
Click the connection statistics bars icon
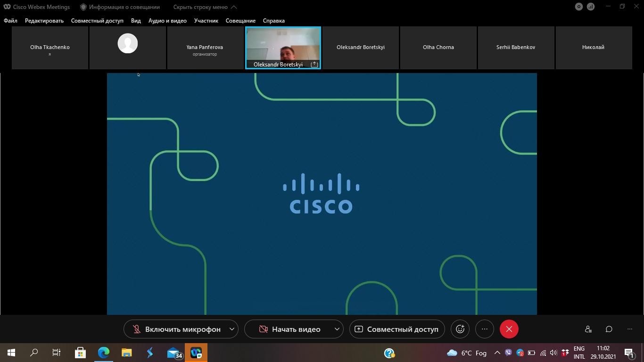pos(591,7)
